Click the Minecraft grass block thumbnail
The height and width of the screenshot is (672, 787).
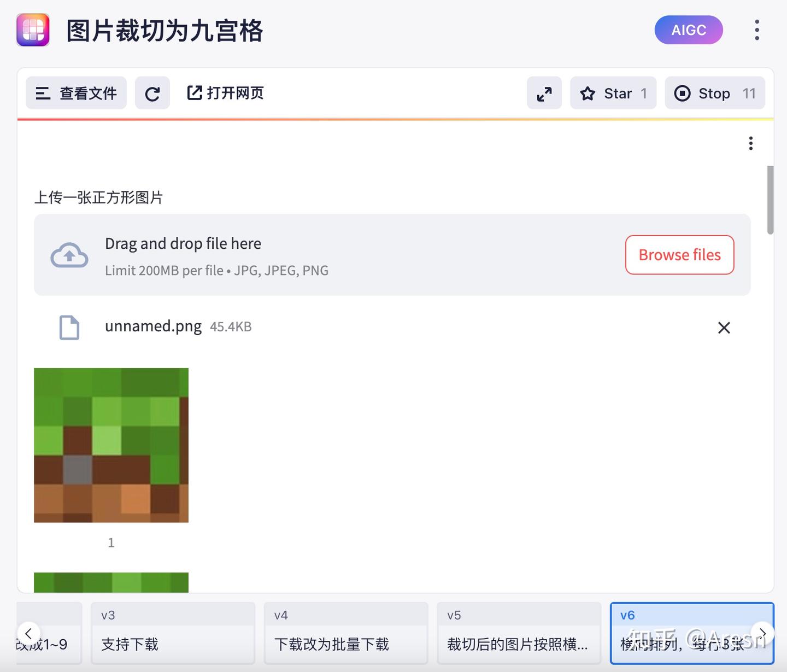(111, 445)
